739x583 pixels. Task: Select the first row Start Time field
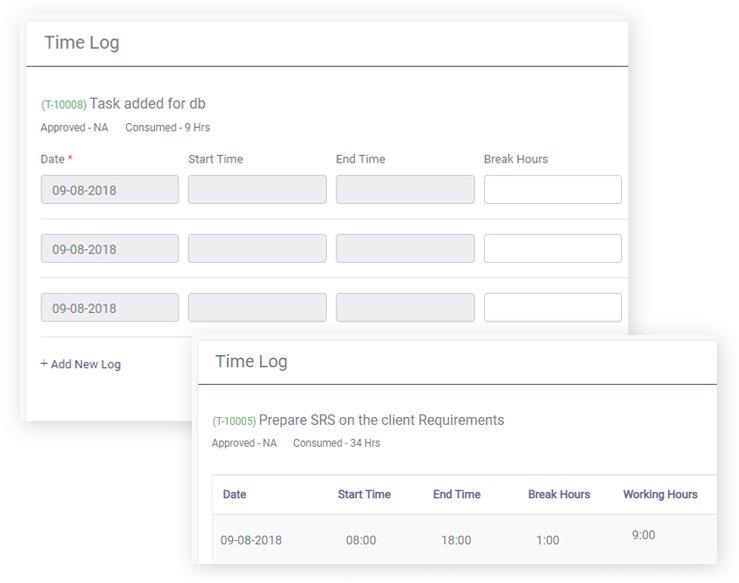click(x=257, y=190)
